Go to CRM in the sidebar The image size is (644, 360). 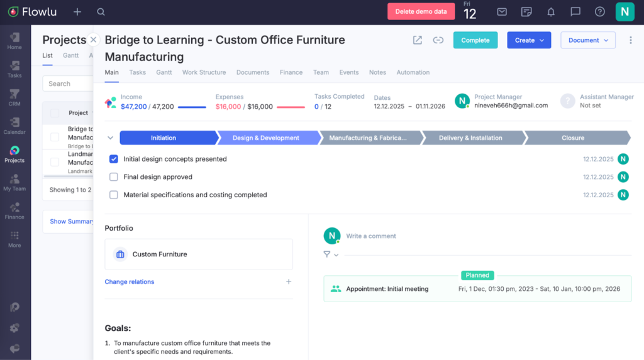point(14,98)
